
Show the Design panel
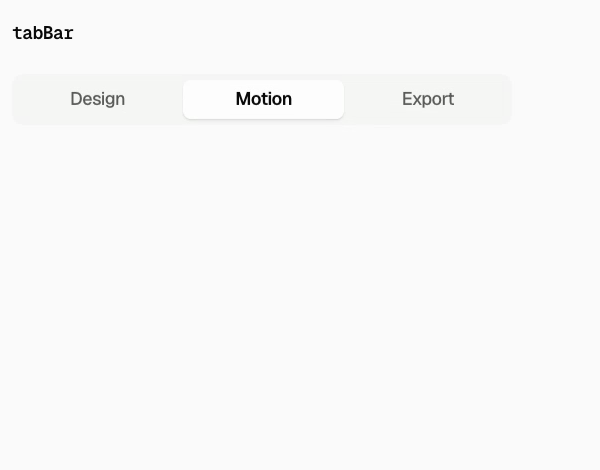[98, 99]
